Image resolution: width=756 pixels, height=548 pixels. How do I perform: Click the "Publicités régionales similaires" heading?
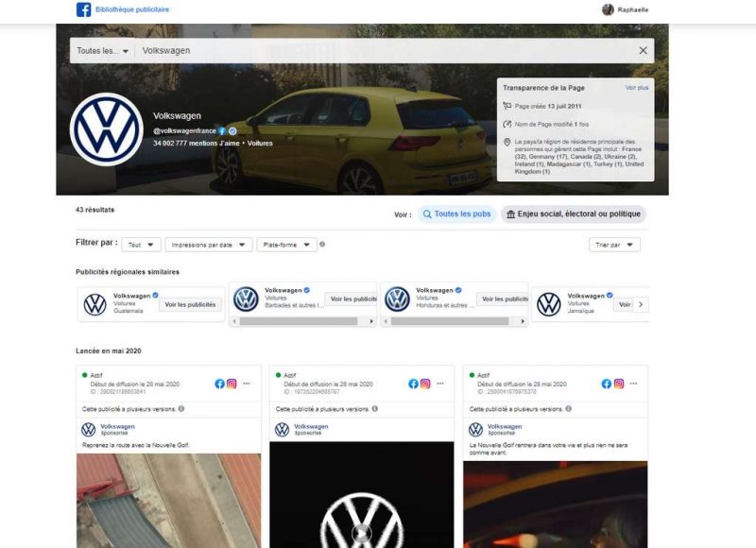coord(128,272)
